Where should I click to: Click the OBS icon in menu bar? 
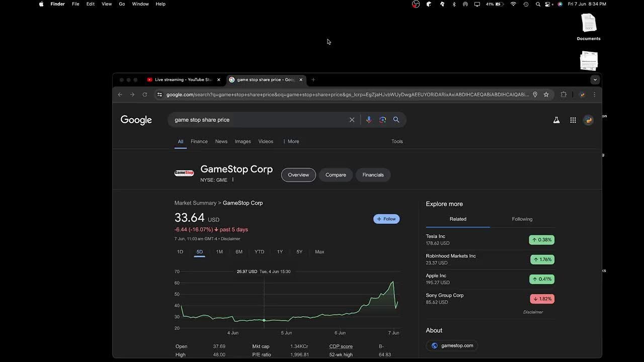click(416, 4)
